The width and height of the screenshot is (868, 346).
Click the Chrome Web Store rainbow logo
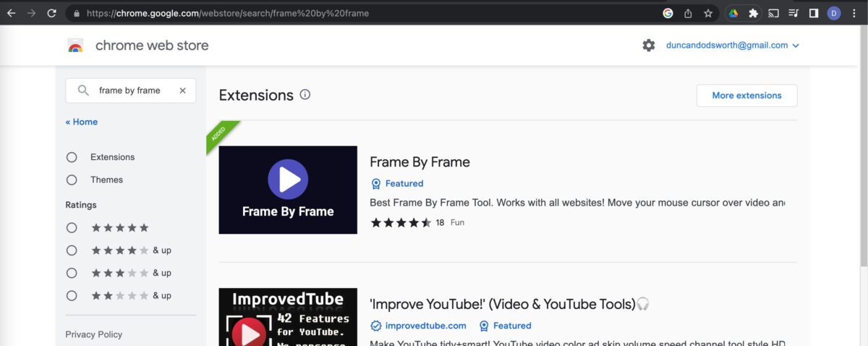75,46
